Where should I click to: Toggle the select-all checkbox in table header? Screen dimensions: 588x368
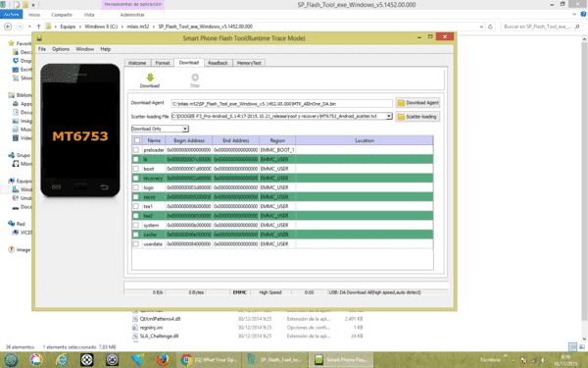[x=137, y=140]
